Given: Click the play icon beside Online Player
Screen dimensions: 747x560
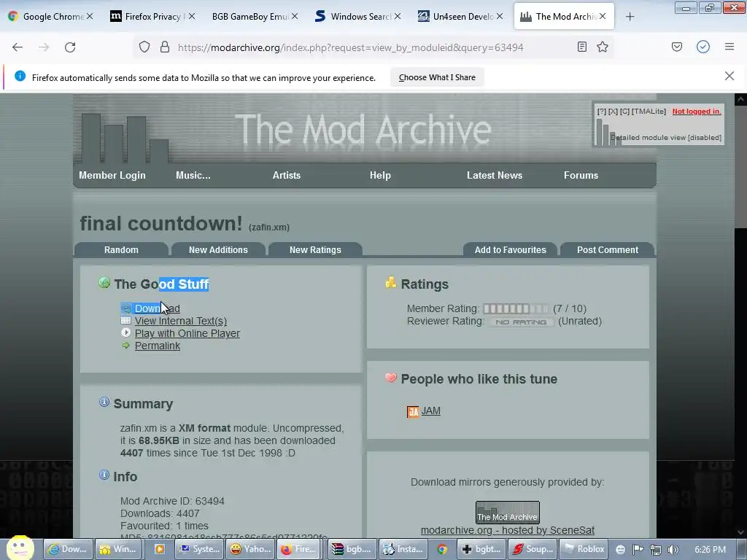Looking at the screenshot, I should point(125,332).
